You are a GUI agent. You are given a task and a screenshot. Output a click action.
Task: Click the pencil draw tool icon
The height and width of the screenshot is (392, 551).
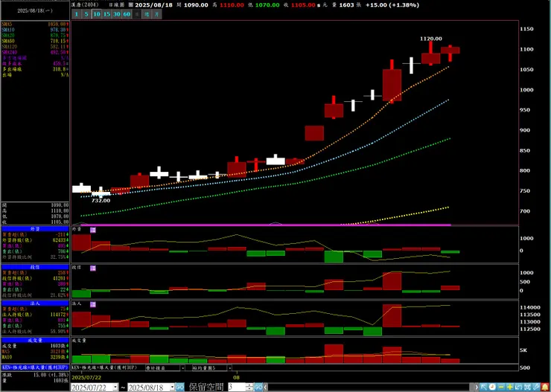536,387
